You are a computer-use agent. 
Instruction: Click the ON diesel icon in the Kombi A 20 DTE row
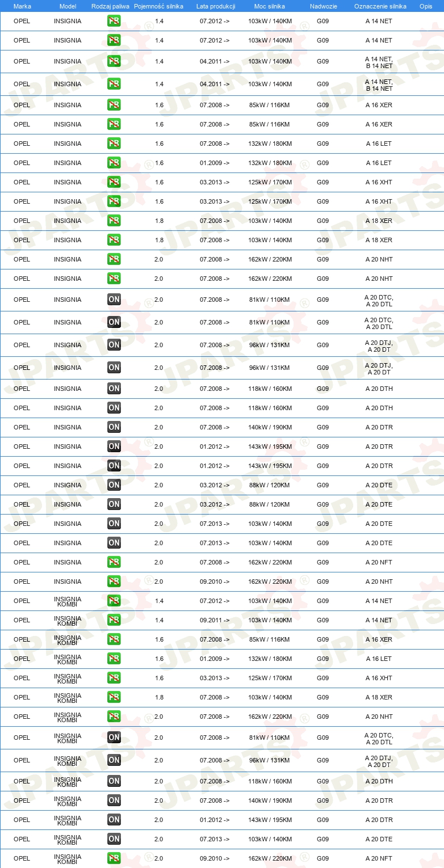(x=114, y=839)
